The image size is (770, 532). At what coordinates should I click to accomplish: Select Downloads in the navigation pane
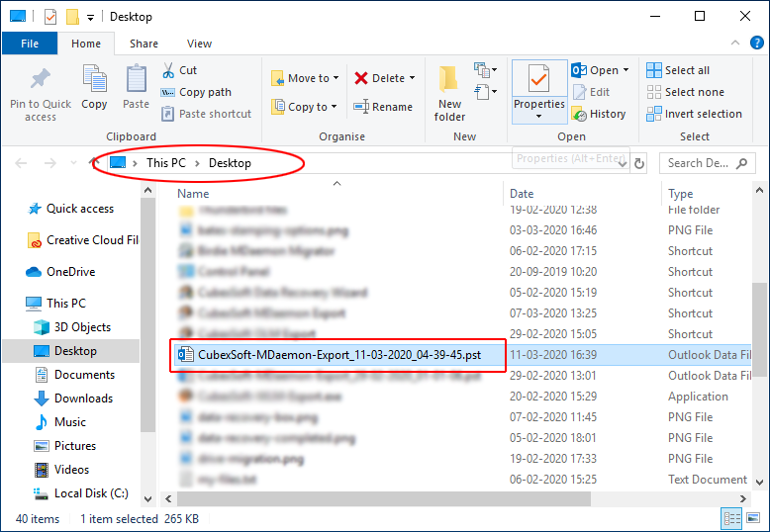click(x=83, y=399)
